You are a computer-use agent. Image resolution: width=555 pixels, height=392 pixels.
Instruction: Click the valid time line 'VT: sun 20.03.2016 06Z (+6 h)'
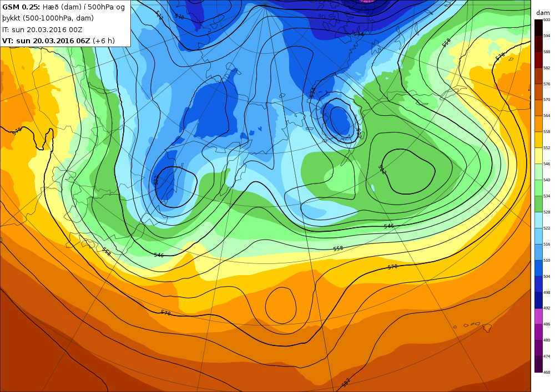point(58,40)
